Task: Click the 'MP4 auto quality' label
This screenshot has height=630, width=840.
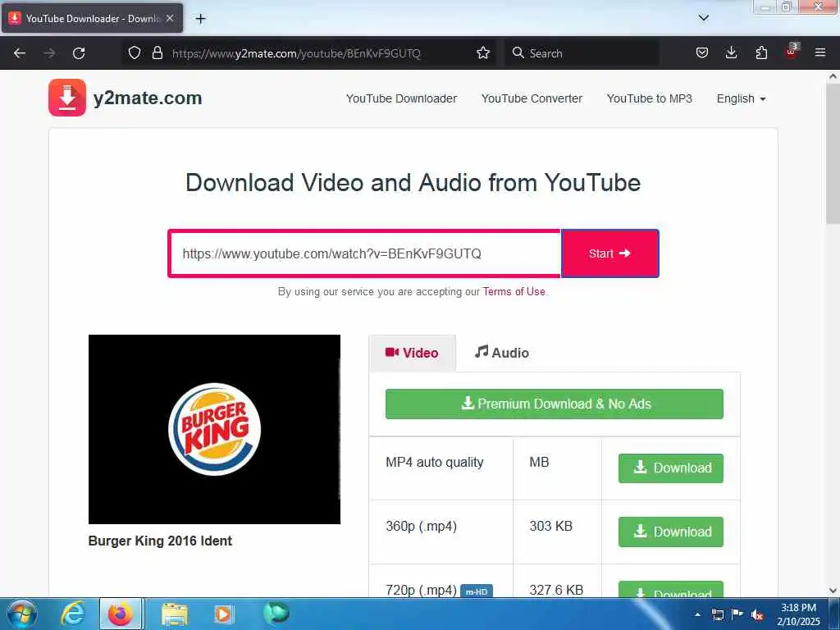Action: coord(435,463)
